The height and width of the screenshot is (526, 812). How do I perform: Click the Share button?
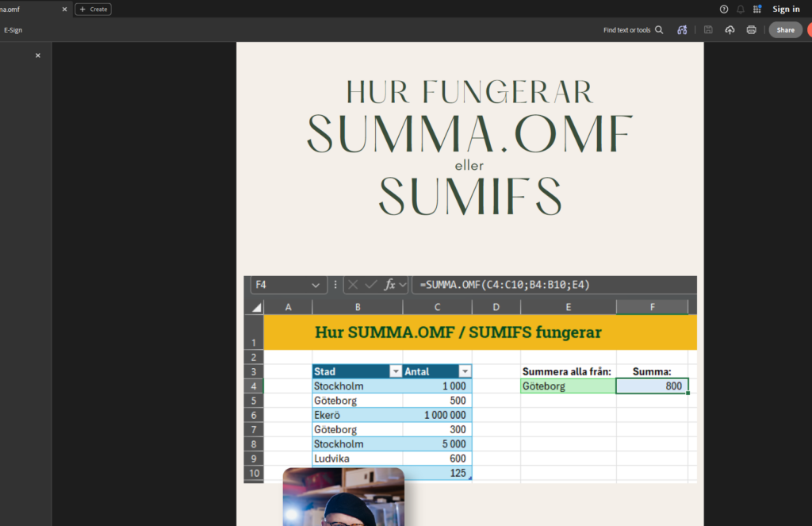[x=786, y=30]
